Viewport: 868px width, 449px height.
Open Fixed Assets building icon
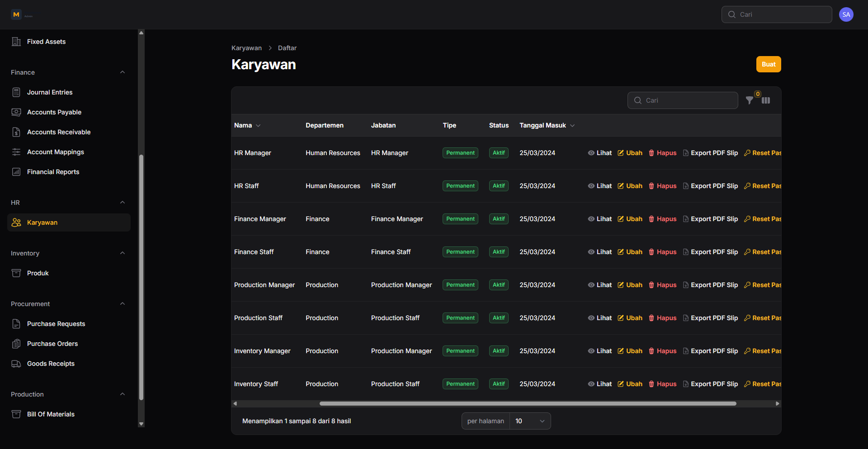click(x=16, y=42)
